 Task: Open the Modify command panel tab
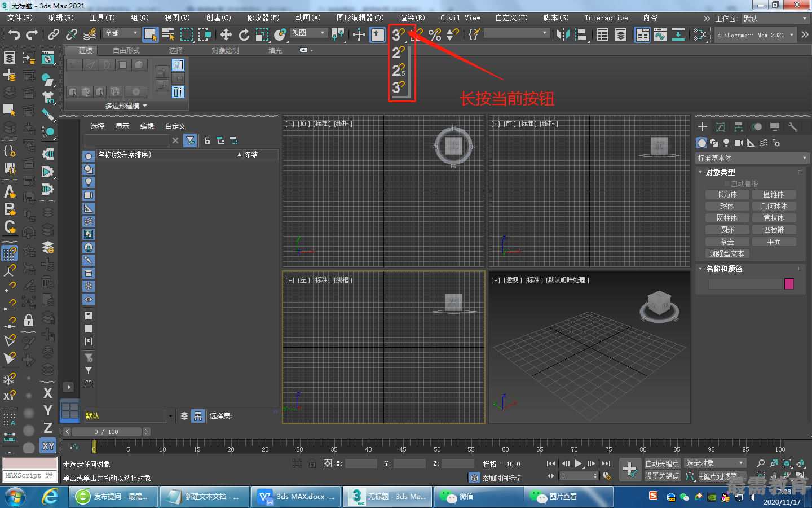(x=721, y=126)
